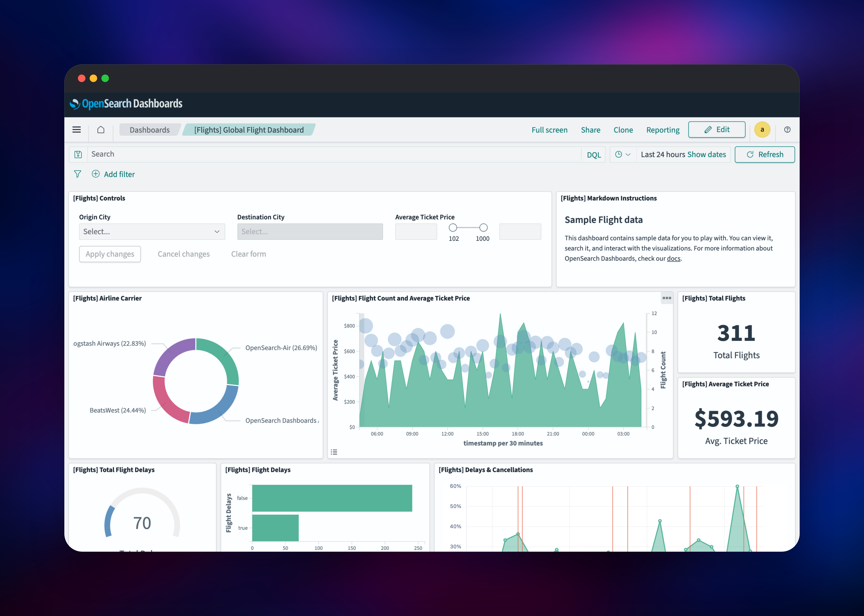Viewport: 864px width, 616px height.
Task: Go to the Home icon
Action: 101,130
